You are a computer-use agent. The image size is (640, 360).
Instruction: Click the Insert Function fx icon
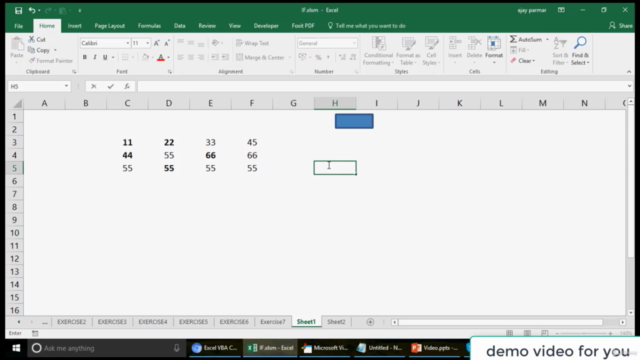tap(127, 86)
